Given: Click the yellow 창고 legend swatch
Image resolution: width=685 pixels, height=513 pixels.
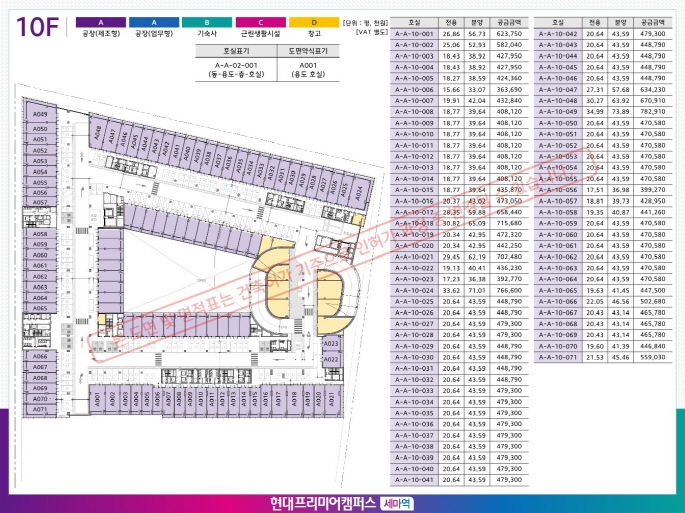Looking at the screenshot, I should coord(312,21).
